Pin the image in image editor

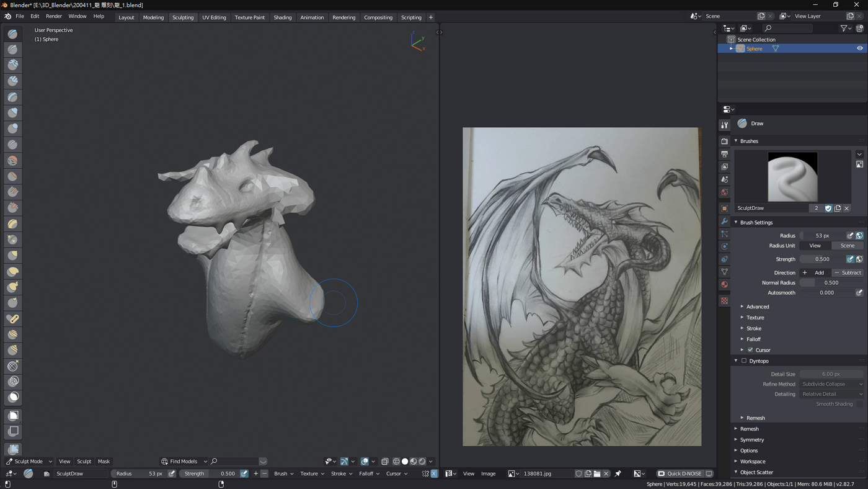618,473
